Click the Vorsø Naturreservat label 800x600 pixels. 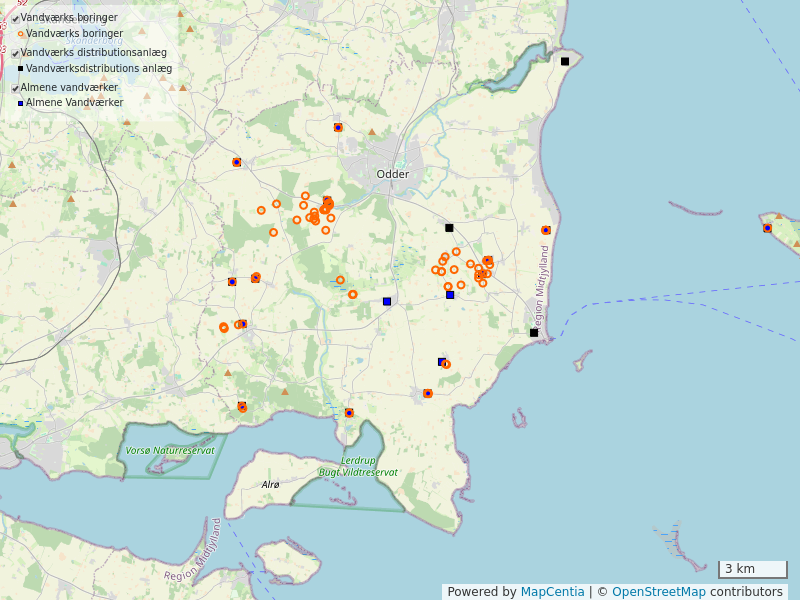click(x=170, y=451)
